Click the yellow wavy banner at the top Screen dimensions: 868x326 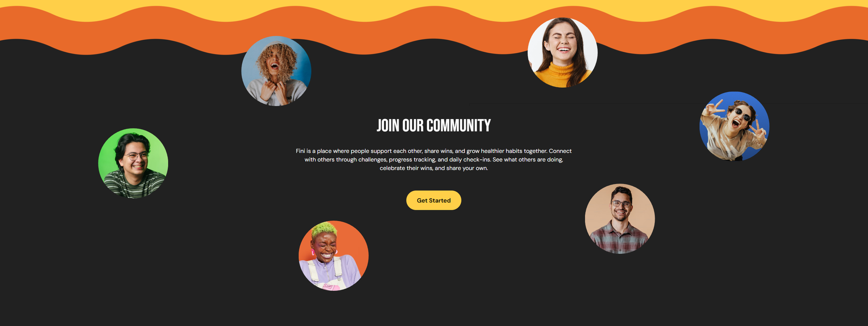pyautogui.click(x=434, y=8)
